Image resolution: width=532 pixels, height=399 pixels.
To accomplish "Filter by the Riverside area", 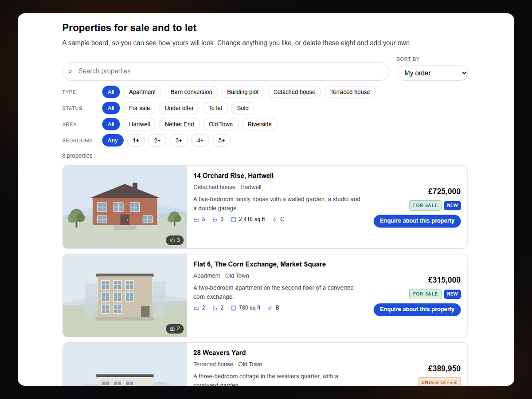I will (x=260, y=124).
